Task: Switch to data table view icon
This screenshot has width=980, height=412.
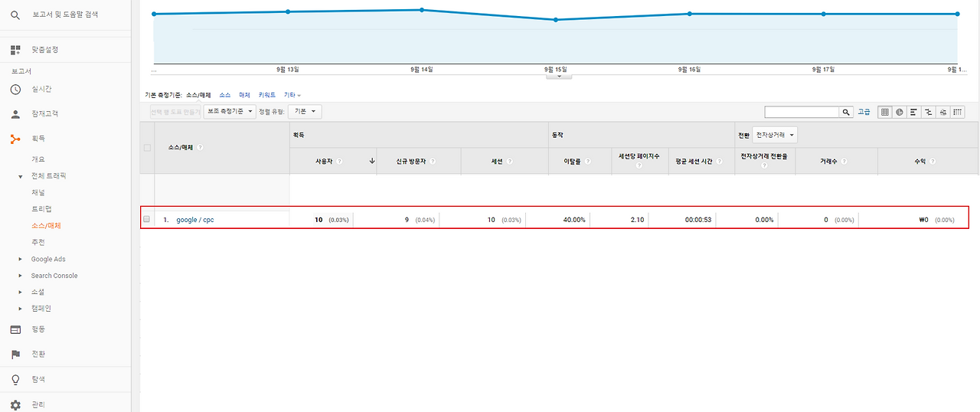Action: (885, 112)
